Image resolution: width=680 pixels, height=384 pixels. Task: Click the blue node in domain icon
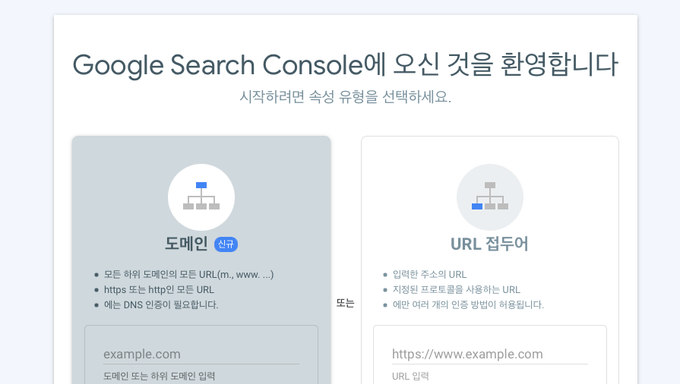click(201, 185)
